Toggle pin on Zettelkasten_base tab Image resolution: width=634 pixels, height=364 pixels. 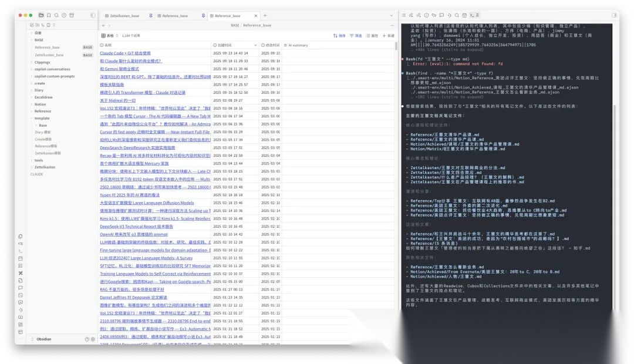(151, 15)
